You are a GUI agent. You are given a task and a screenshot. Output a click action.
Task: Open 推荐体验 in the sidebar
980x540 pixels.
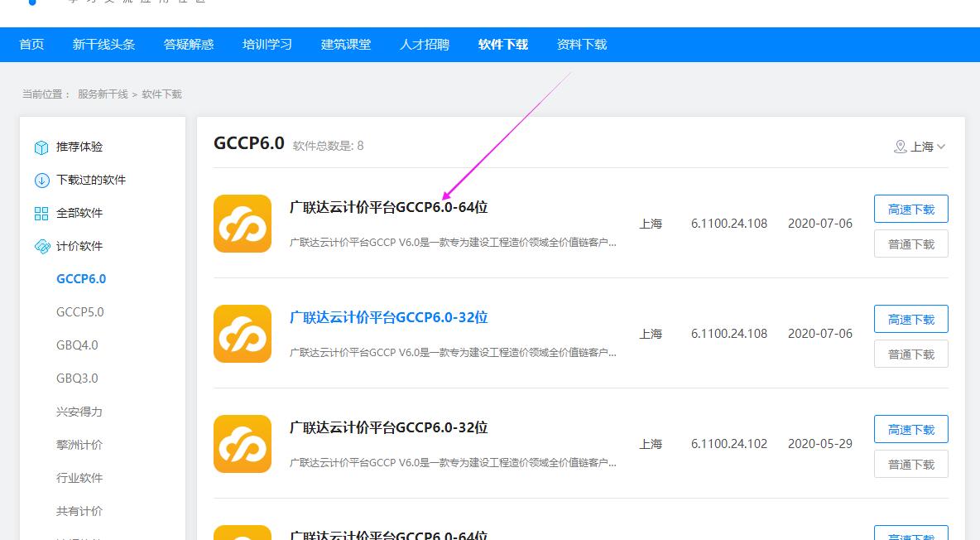click(79, 147)
